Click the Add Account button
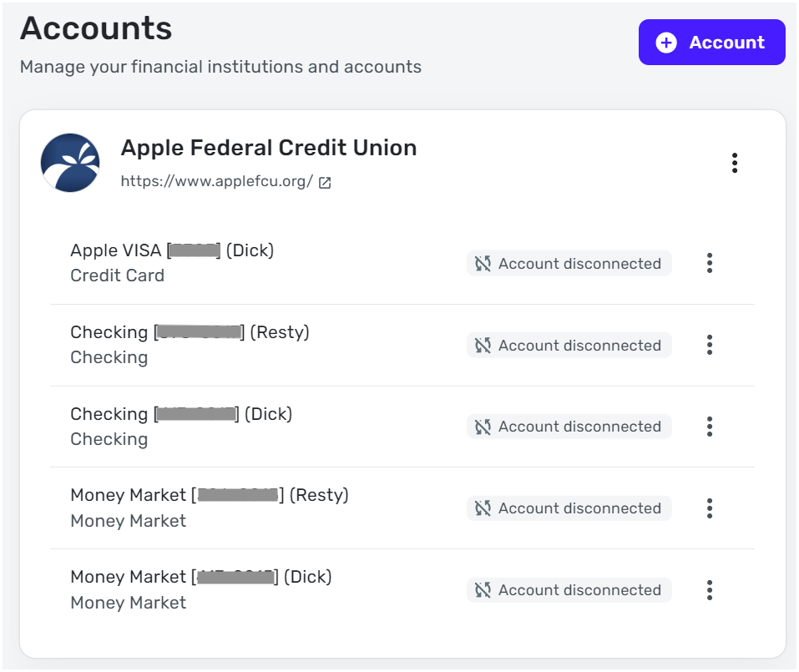799x672 pixels. [711, 43]
